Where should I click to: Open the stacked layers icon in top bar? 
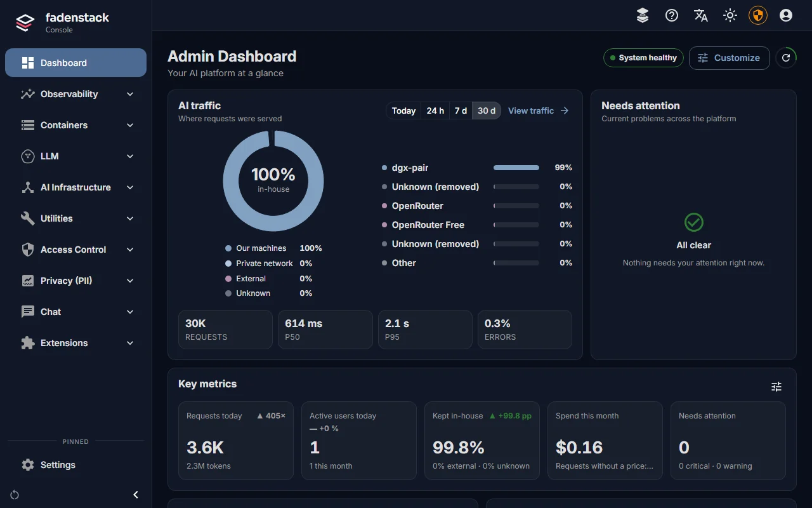coord(643,16)
